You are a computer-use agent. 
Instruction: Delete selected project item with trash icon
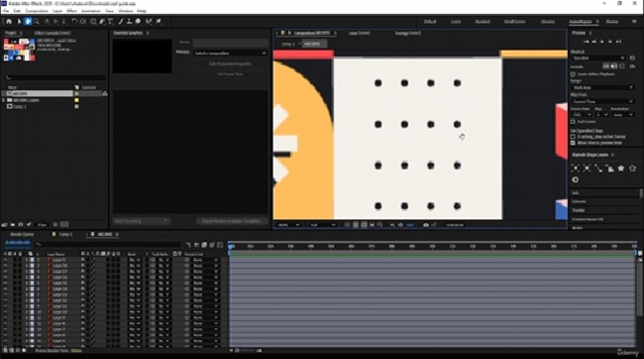click(x=55, y=225)
